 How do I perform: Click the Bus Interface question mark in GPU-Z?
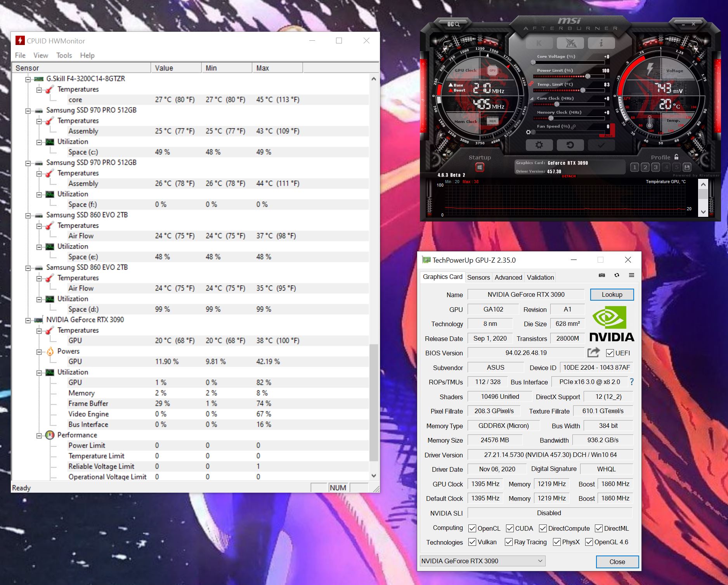coord(632,382)
